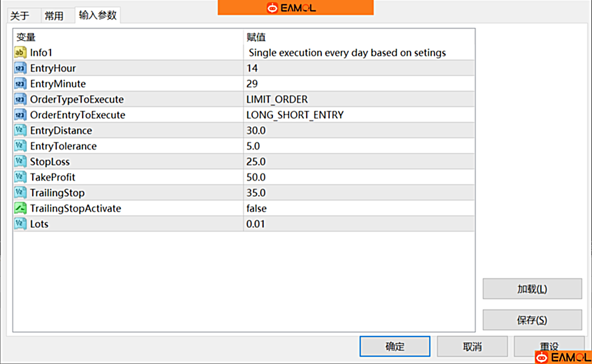The image size is (592, 364).
Task: Click the double icon next to EntryDistance
Action: tap(20, 130)
